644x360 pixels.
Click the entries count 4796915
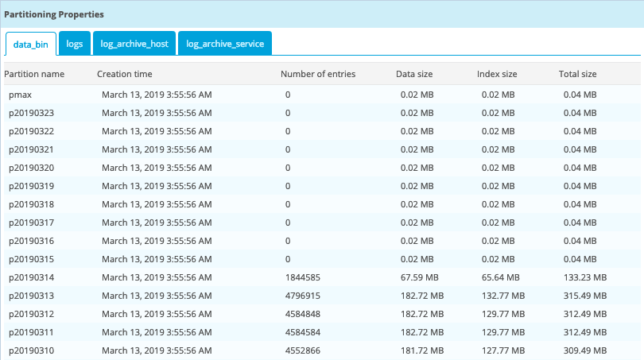point(302,296)
